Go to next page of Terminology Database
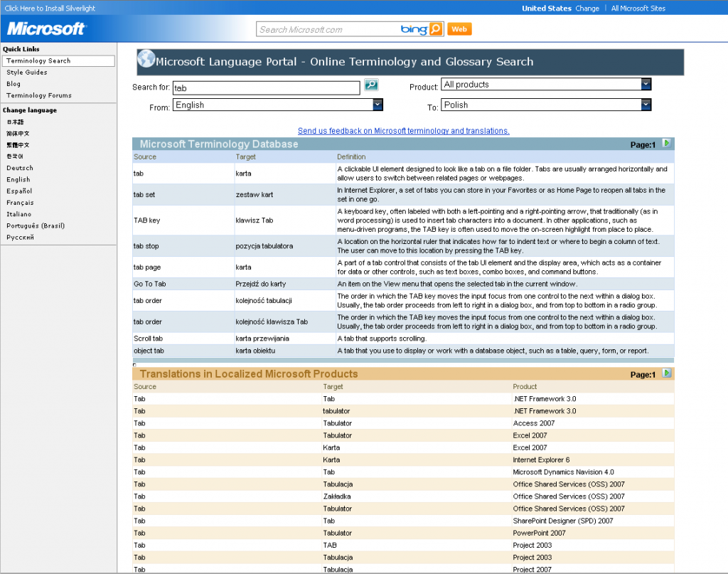728x574 pixels. tap(666, 144)
